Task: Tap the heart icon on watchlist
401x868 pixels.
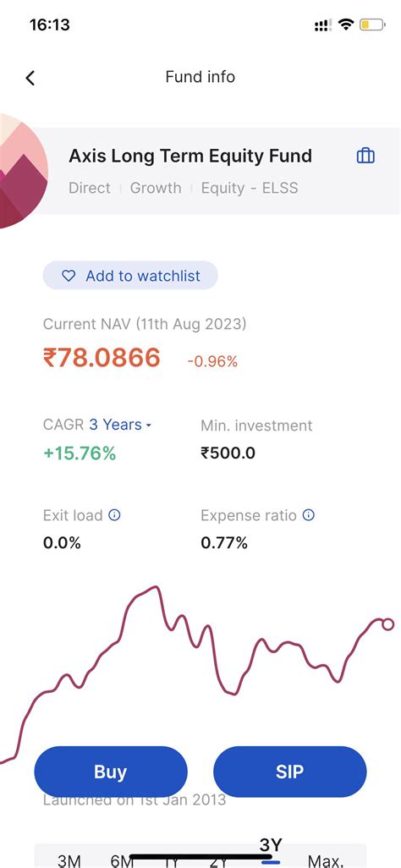Action: [x=69, y=276]
